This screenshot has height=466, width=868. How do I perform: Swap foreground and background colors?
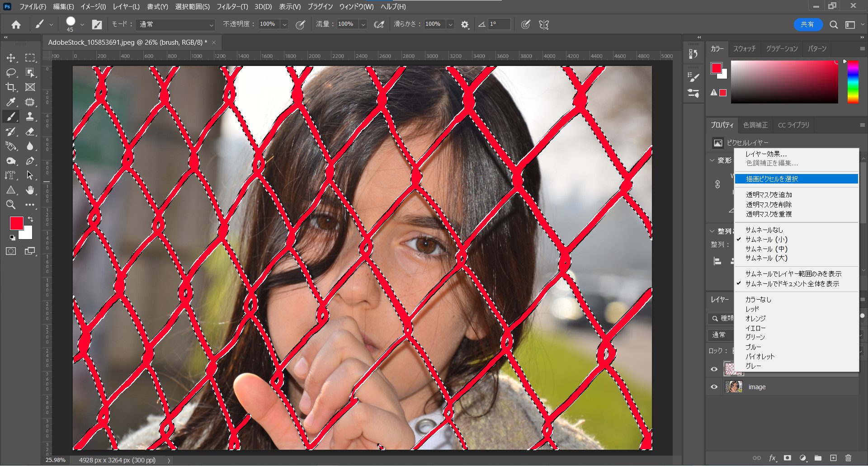pyautogui.click(x=31, y=219)
